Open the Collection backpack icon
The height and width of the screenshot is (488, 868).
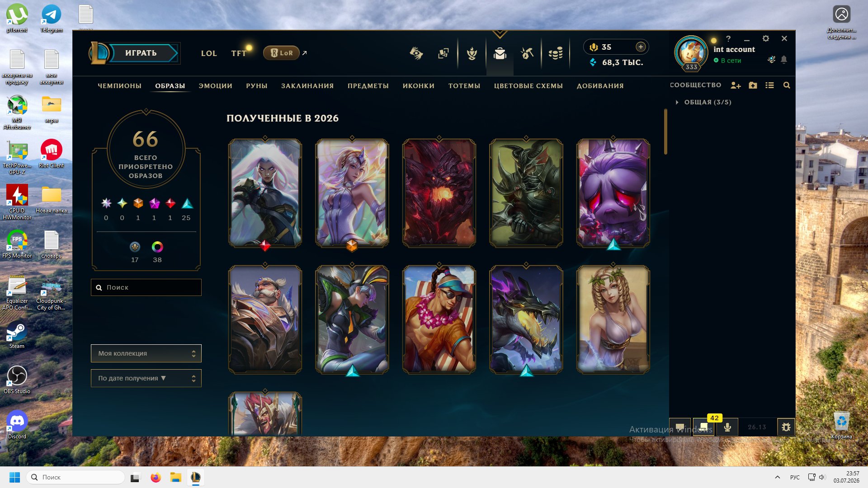pos(500,53)
